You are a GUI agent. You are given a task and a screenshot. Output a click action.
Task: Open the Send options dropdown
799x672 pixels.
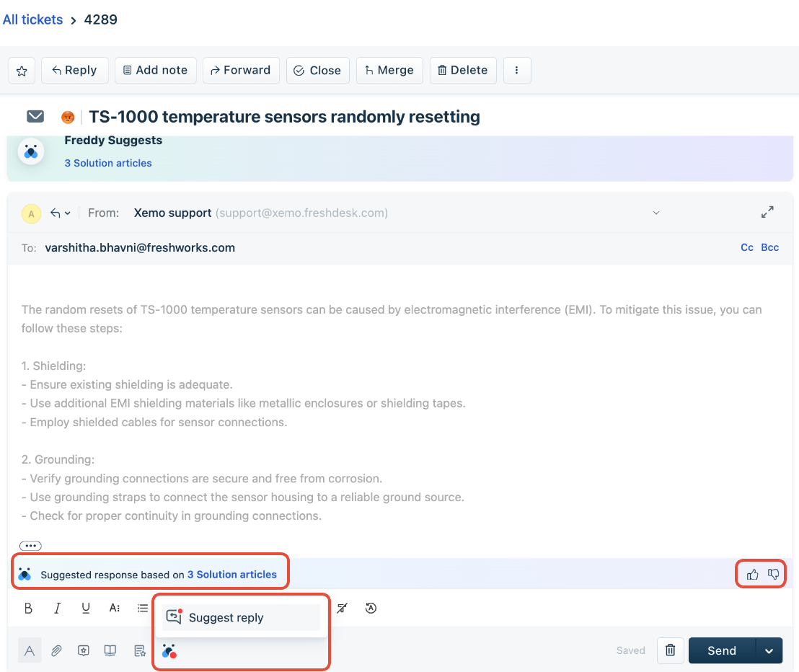pyautogui.click(x=769, y=650)
